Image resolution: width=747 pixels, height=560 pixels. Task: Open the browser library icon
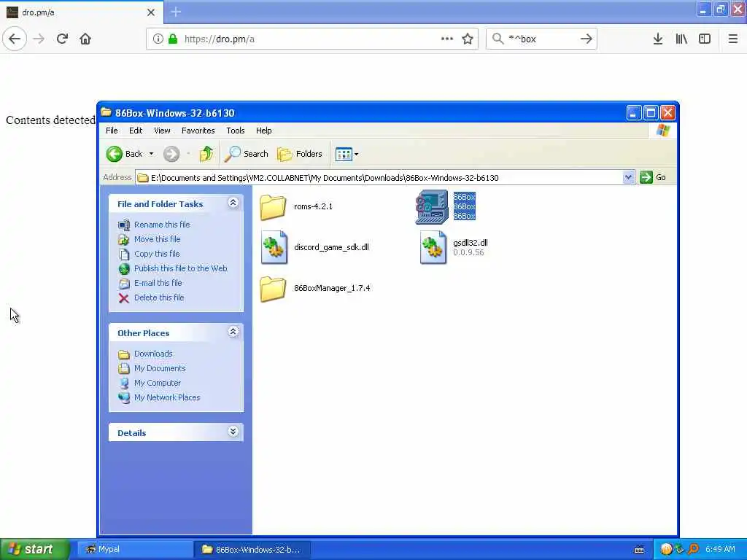681,39
